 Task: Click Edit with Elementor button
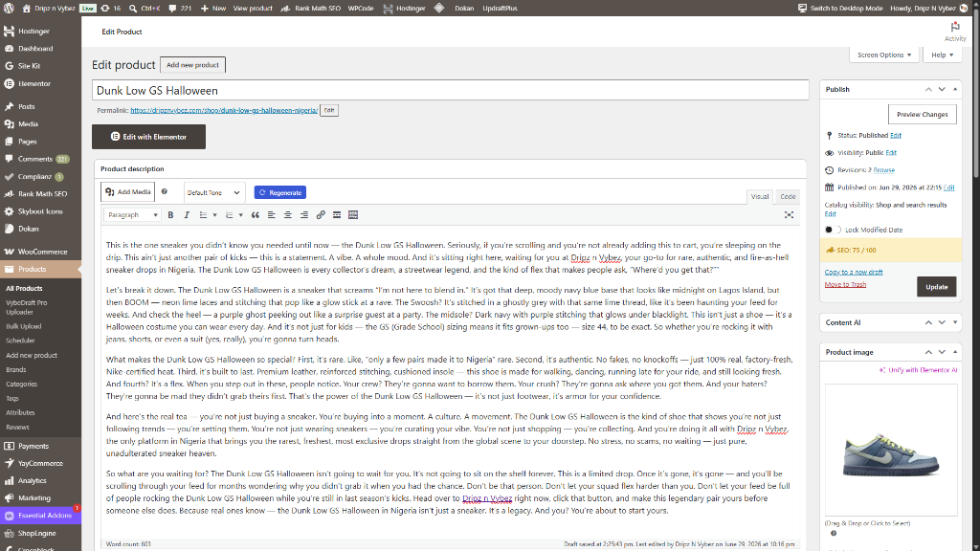point(148,137)
